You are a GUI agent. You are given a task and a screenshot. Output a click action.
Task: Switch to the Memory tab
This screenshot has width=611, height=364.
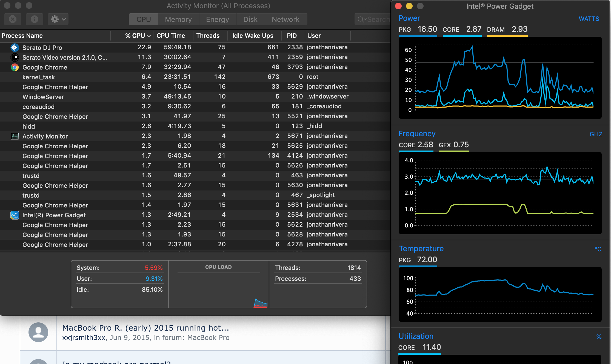[x=178, y=19]
